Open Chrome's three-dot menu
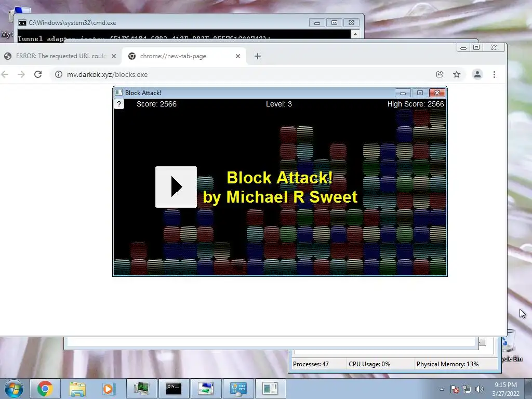Viewport: 532px width, 399px height. pos(494,74)
